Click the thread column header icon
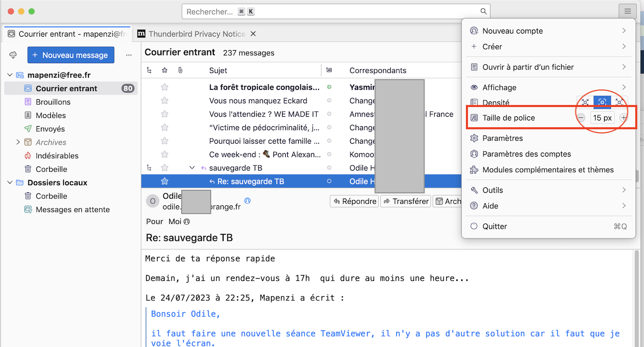This screenshot has height=347, width=644. tap(149, 70)
